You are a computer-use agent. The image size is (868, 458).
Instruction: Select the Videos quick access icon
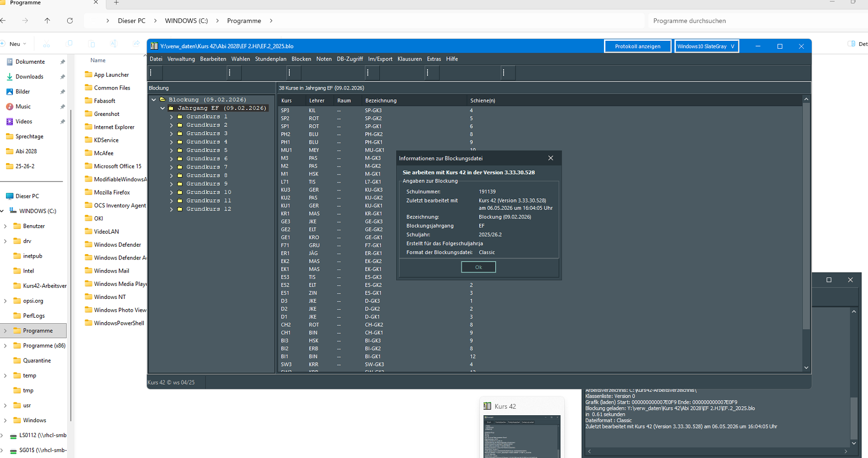(9, 121)
